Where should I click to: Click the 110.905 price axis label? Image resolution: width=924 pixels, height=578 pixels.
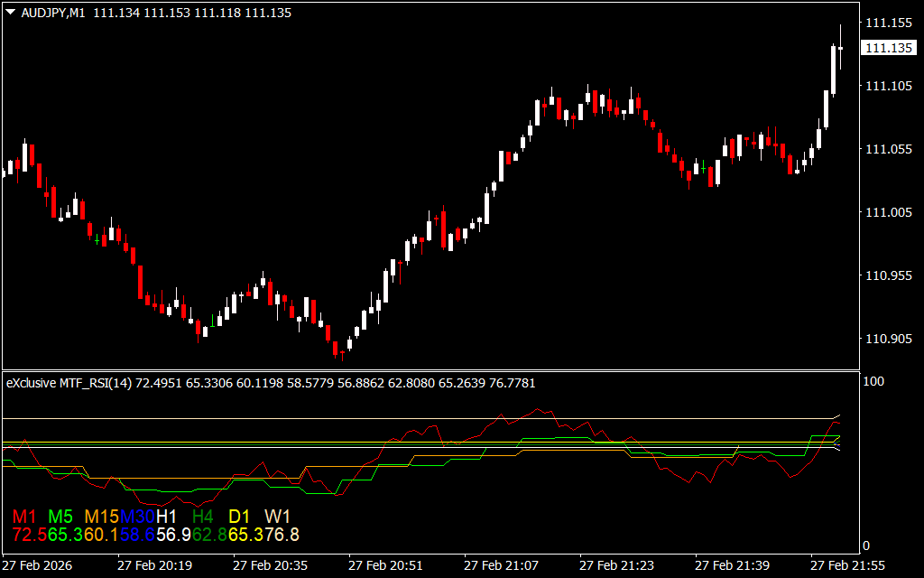(x=888, y=339)
